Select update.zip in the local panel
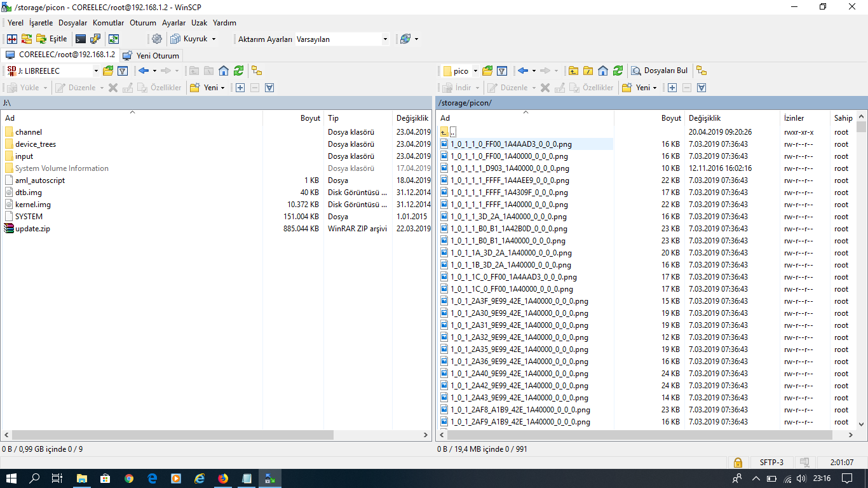Screen dimensions: 868x488 [32, 229]
